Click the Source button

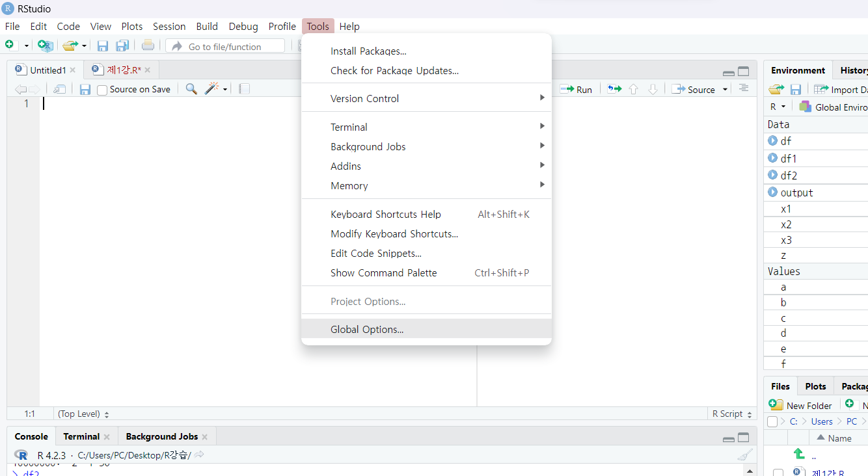694,90
